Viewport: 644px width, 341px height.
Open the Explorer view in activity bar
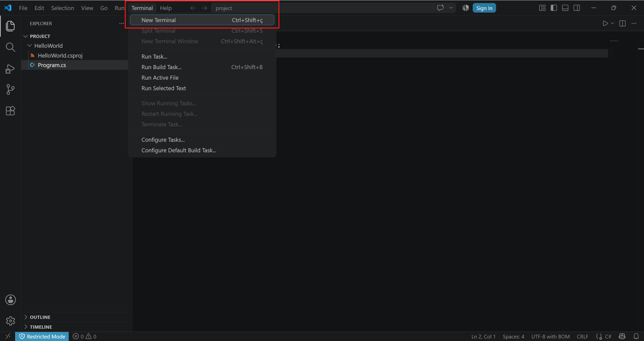pos(10,26)
